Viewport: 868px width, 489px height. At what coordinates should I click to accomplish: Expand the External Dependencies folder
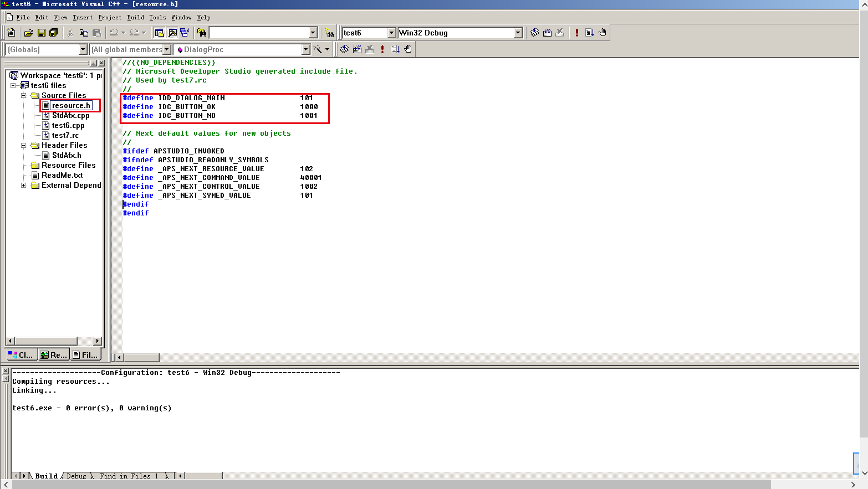[24, 185]
